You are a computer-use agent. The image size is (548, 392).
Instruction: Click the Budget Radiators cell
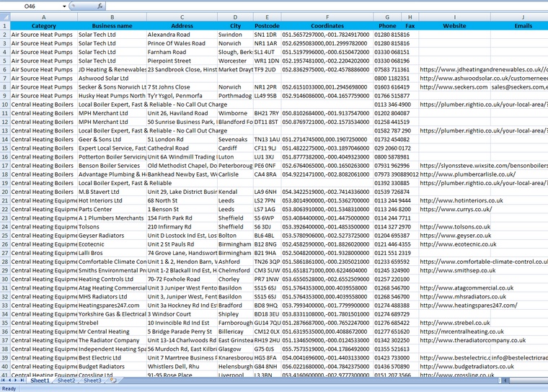pyautogui.click(x=112, y=367)
